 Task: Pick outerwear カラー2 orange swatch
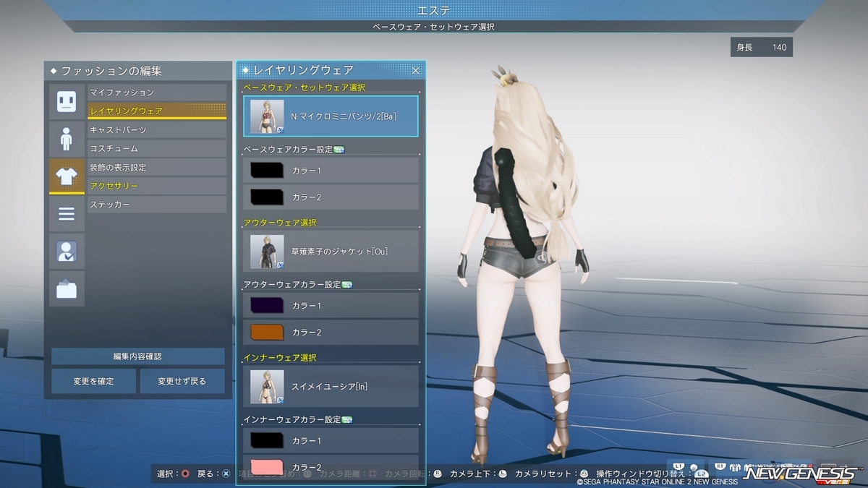point(267,333)
